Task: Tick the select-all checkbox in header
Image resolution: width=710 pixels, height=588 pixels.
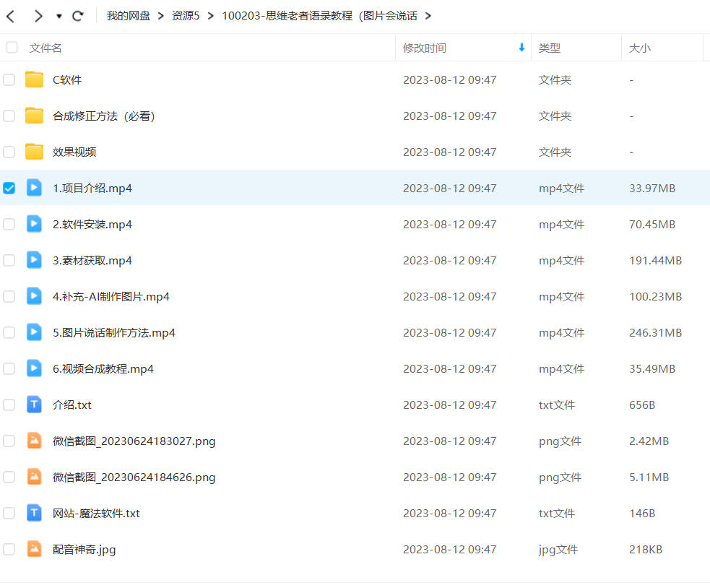Action: [12, 48]
